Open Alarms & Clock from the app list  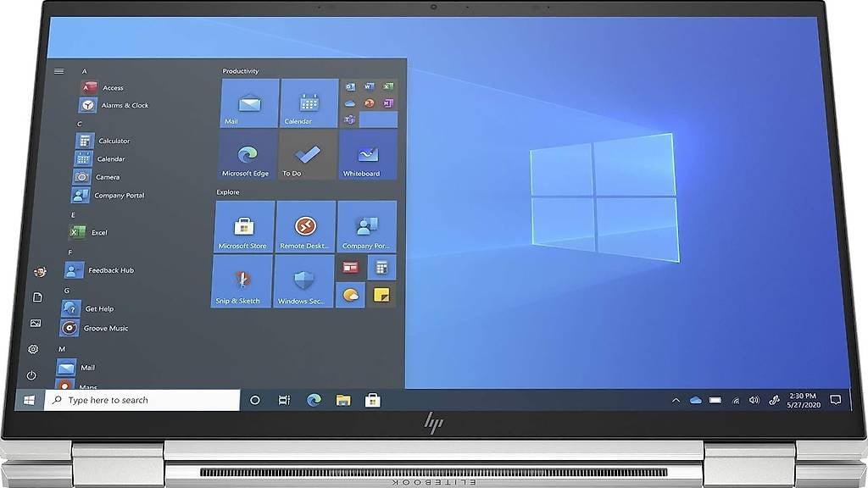(x=114, y=105)
